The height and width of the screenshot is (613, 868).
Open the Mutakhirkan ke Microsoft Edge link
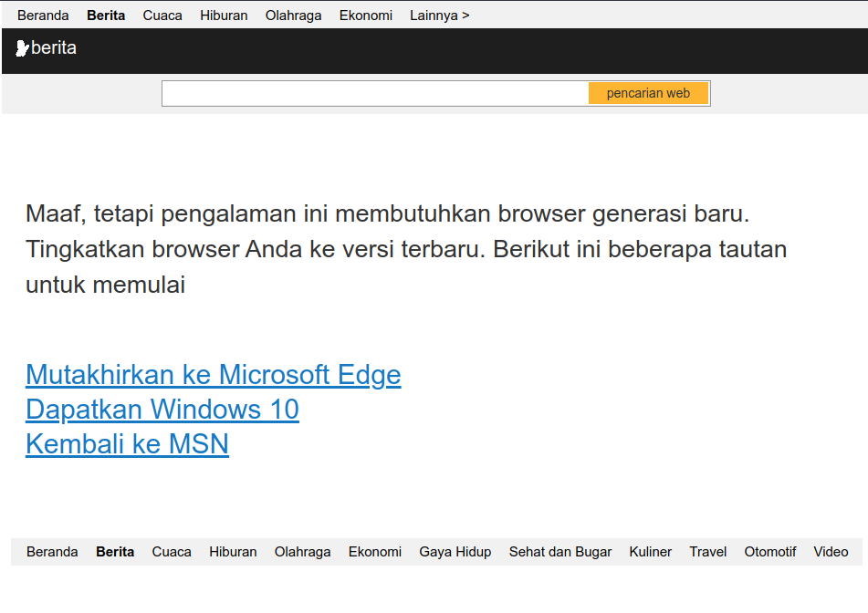213,374
